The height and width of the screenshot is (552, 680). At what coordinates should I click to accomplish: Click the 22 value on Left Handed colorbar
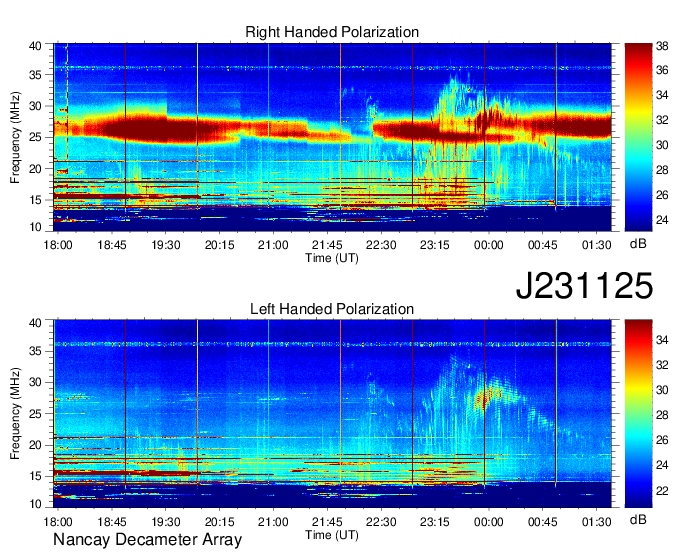662,491
